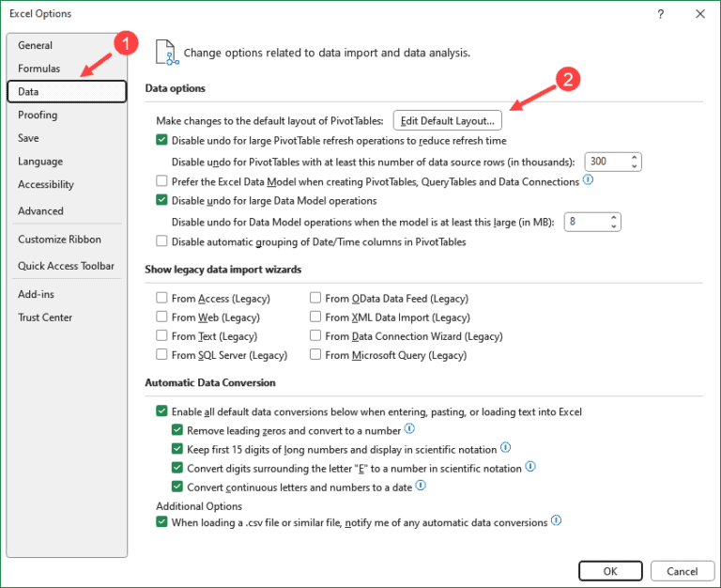This screenshot has width=721, height=588.
Task: Click info icon beside Prefer Excel Data Model
Action: 588,180
